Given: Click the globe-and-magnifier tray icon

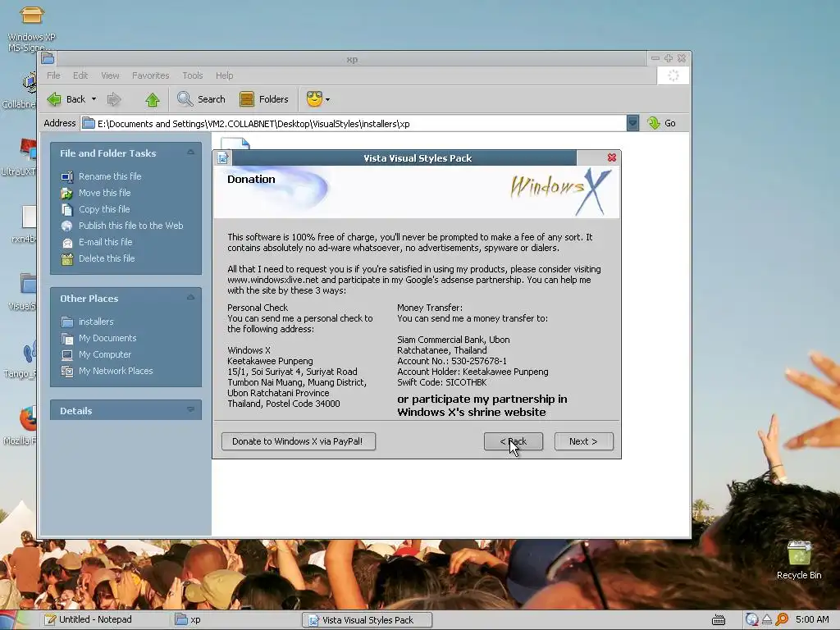Looking at the screenshot, I should [751, 619].
